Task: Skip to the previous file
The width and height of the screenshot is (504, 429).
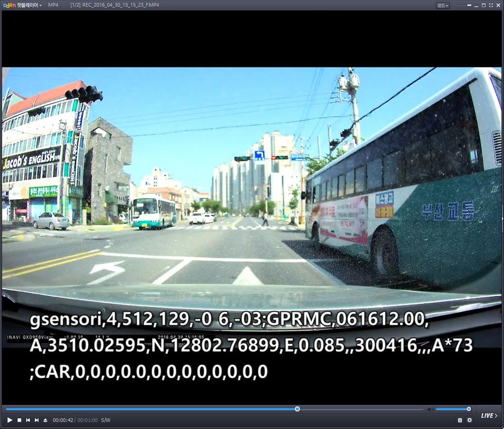Action: [28, 420]
